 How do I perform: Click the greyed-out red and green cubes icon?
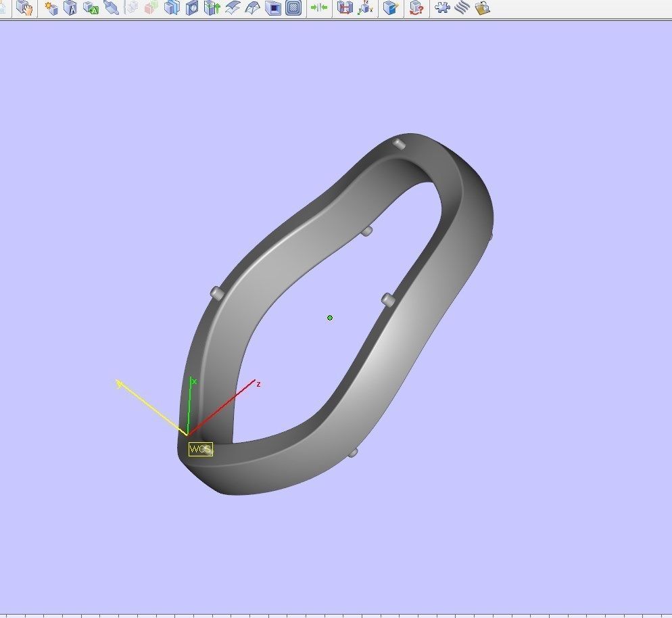[151, 7]
